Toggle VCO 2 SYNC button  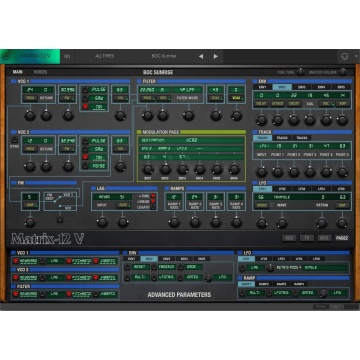coord(14,140)
